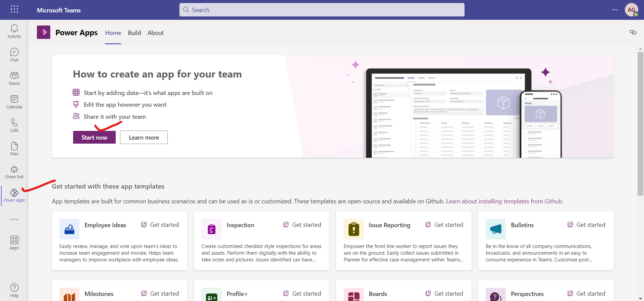
Task: Click the Learn more button
Action: pyautogui.click(x=144, y=137)
